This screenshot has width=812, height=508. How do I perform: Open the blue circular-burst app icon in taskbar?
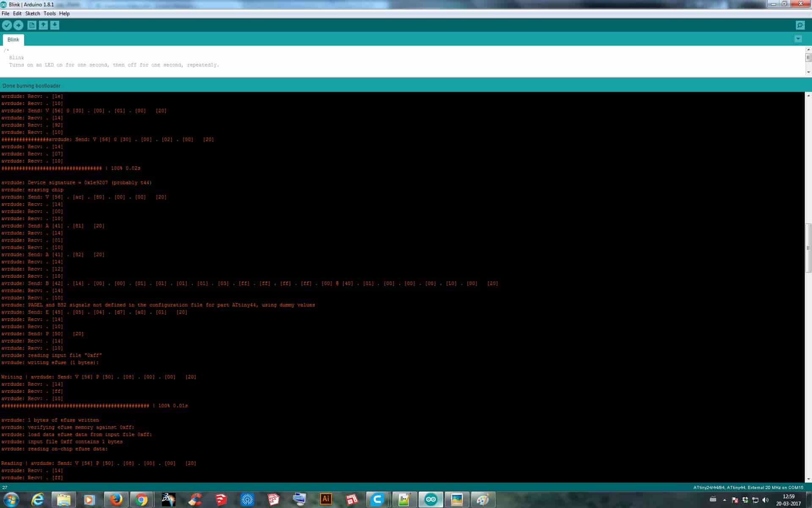[247, 500]
